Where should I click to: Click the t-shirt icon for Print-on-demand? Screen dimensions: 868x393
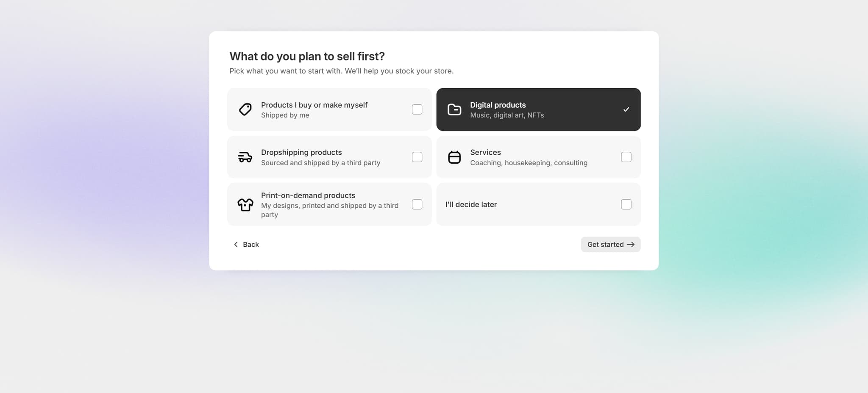tap(245, 204)
